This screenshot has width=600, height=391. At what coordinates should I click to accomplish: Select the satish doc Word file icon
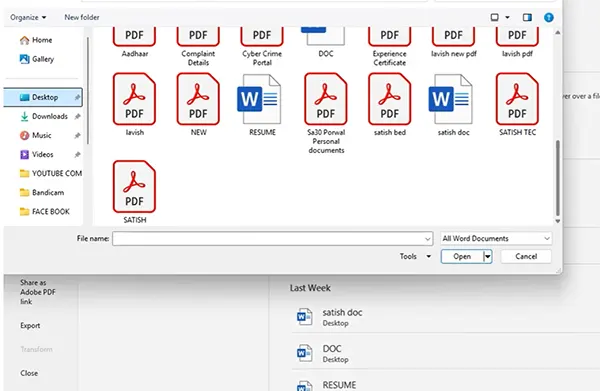pos(451,99)
